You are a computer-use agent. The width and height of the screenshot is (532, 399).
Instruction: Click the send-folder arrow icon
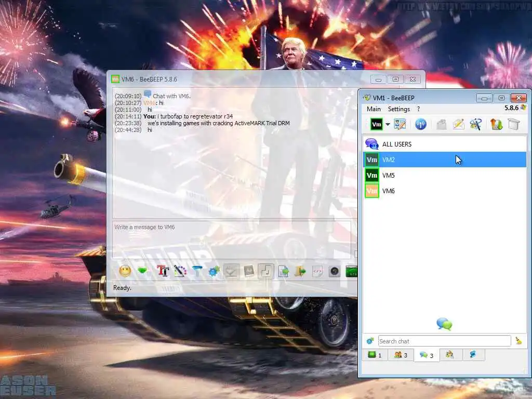point(300,271)
